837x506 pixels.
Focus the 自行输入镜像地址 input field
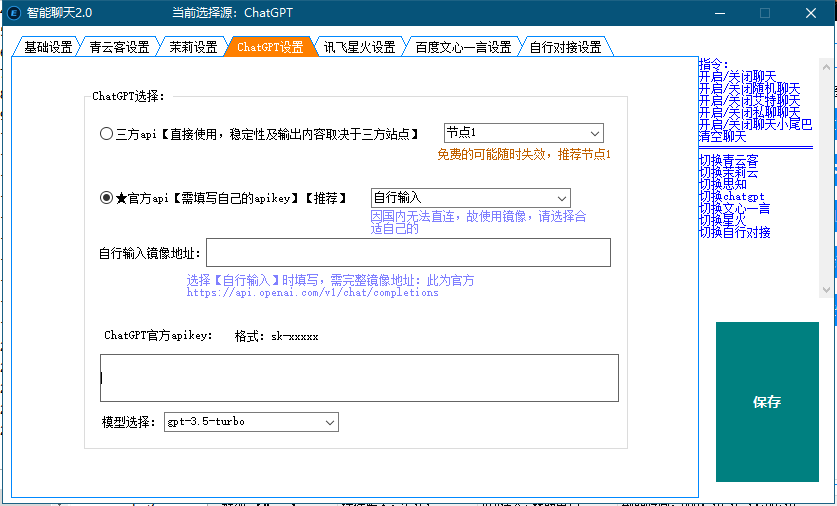point(408,252)
